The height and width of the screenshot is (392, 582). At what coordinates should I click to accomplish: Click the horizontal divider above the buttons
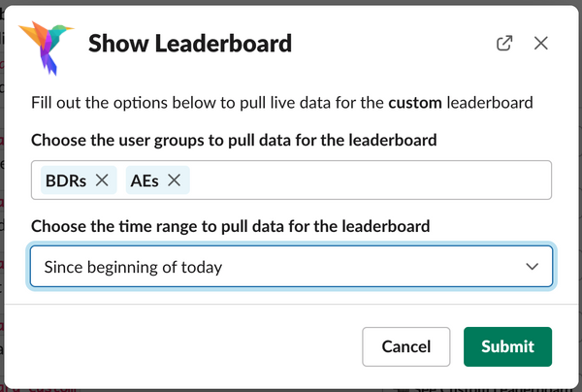click(x=291, y=305)
